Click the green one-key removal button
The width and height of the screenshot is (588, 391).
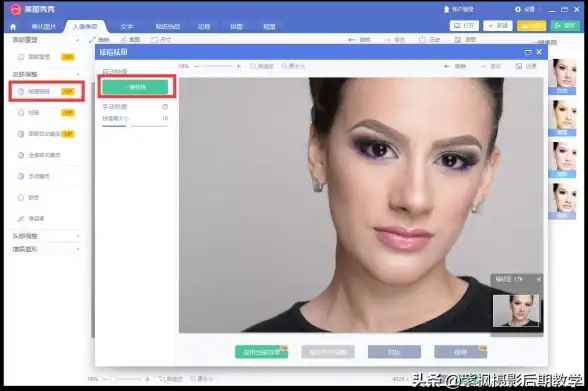click(135, 87)
